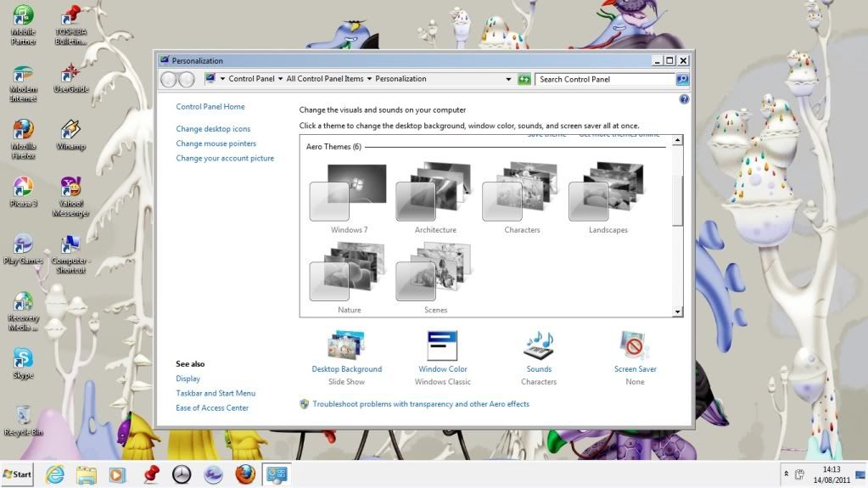
Task: Click the Control Panel taskbar button
Action: [277, 474]
